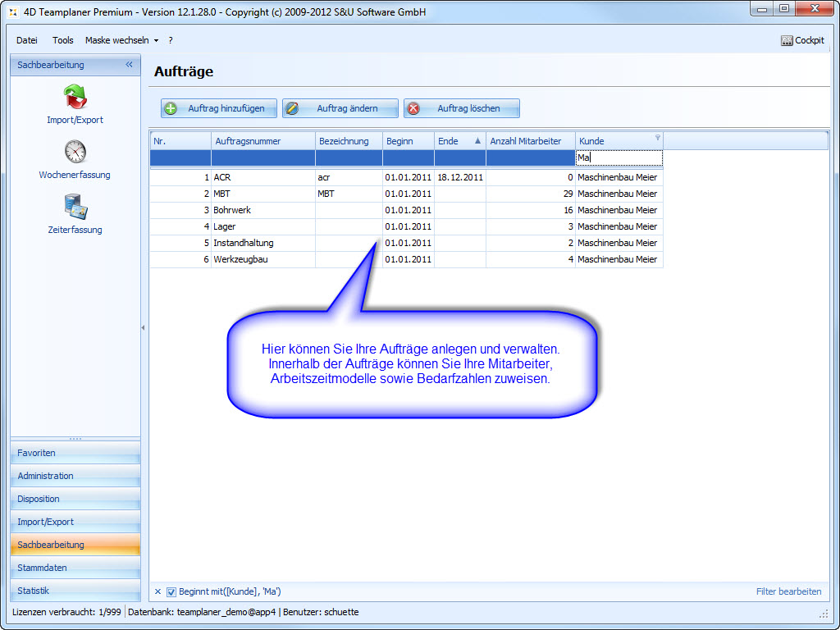
Task: Remove the filter using the X icon
Action: pos(158,591)
